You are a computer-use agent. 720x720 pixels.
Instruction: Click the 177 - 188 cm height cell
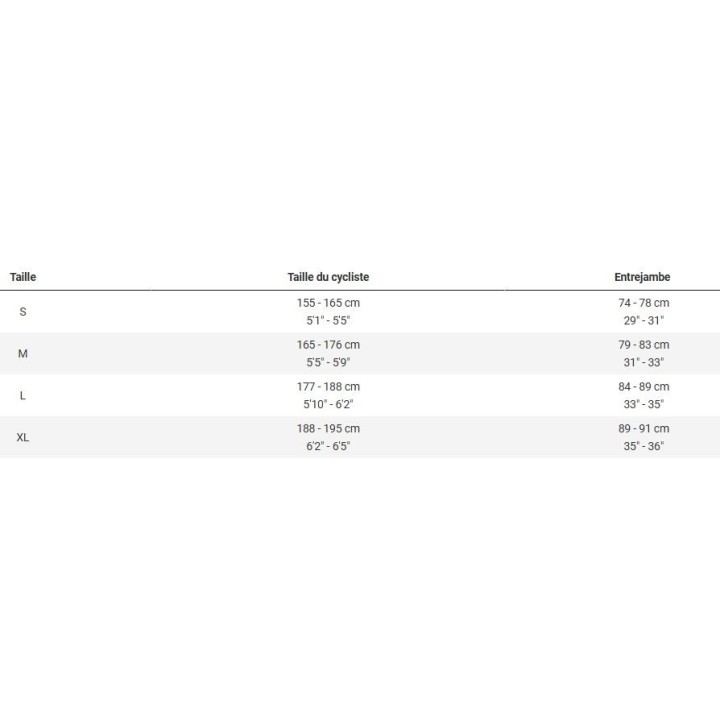[328, 387]
